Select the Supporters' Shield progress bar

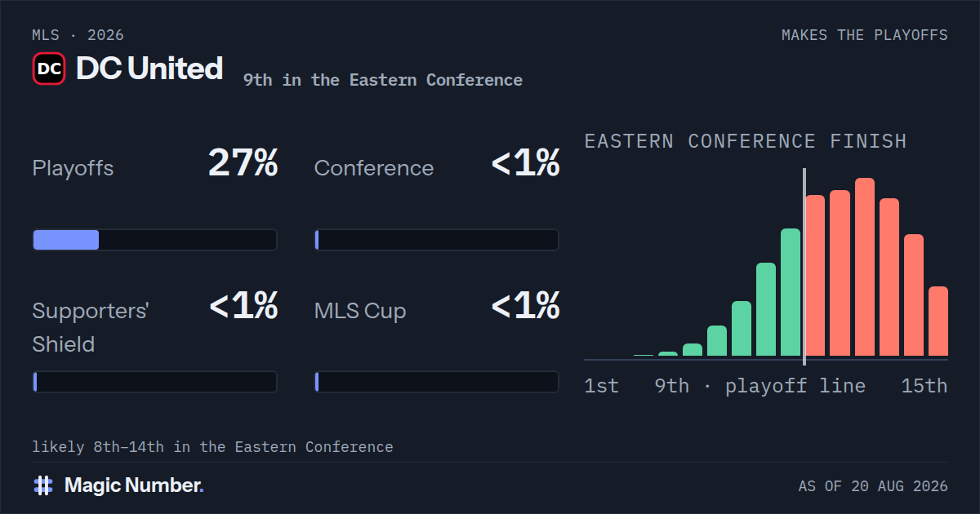pyautogui.click(x=154, y=382)
